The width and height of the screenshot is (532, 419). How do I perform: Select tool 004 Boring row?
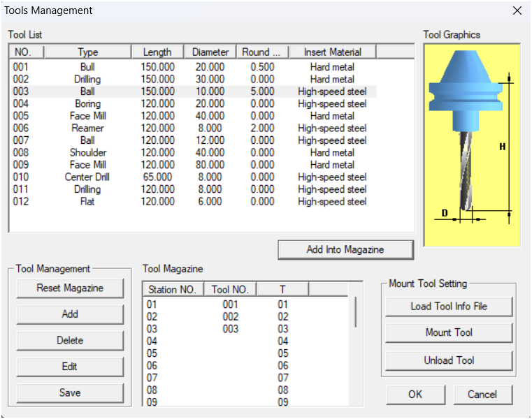pyautogui.click(x=194, y=104)
